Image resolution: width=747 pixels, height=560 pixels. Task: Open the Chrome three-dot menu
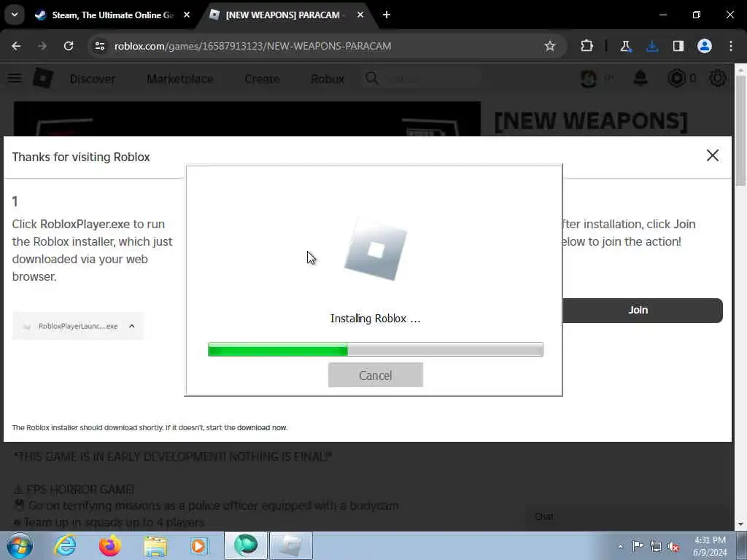(731, 46)
